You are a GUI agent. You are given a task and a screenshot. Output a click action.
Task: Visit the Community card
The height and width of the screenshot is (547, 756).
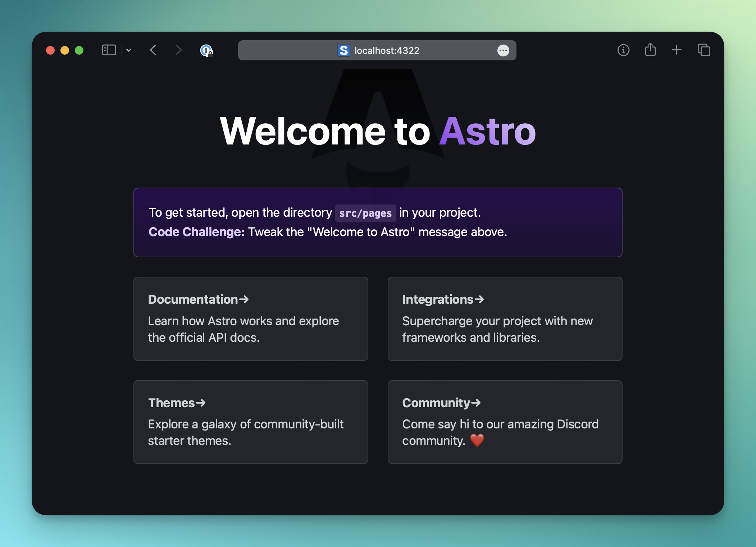(505, 422)
